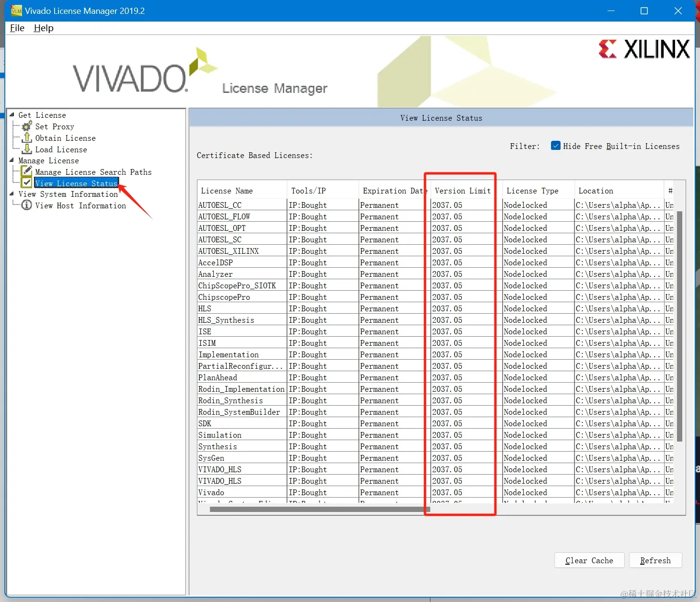Click the View Host Information info icon

27,205
